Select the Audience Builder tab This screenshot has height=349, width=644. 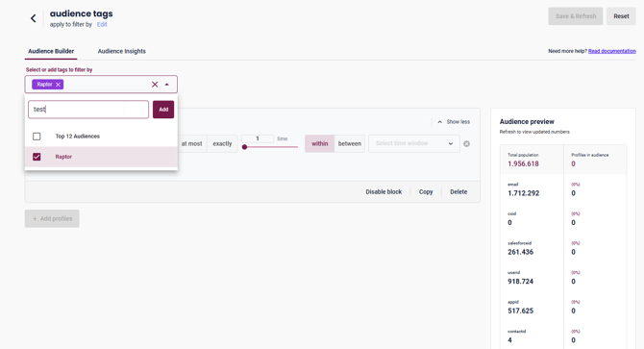(x=51, y=51)
